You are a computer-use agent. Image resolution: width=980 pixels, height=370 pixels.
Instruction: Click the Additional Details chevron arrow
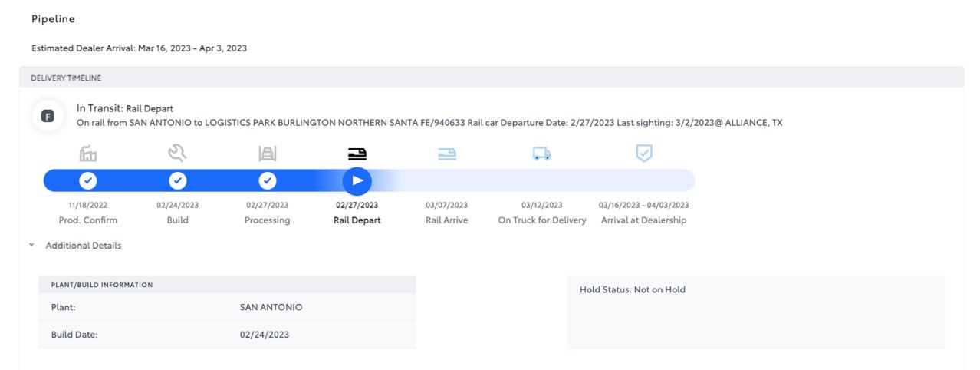pos(31,246)
